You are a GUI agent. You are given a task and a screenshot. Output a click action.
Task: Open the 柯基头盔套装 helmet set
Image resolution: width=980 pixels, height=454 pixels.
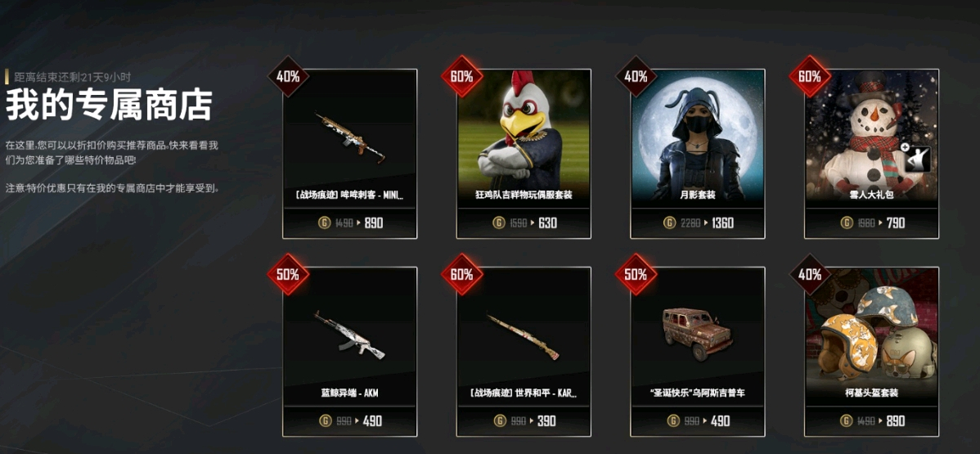point(871,352)
